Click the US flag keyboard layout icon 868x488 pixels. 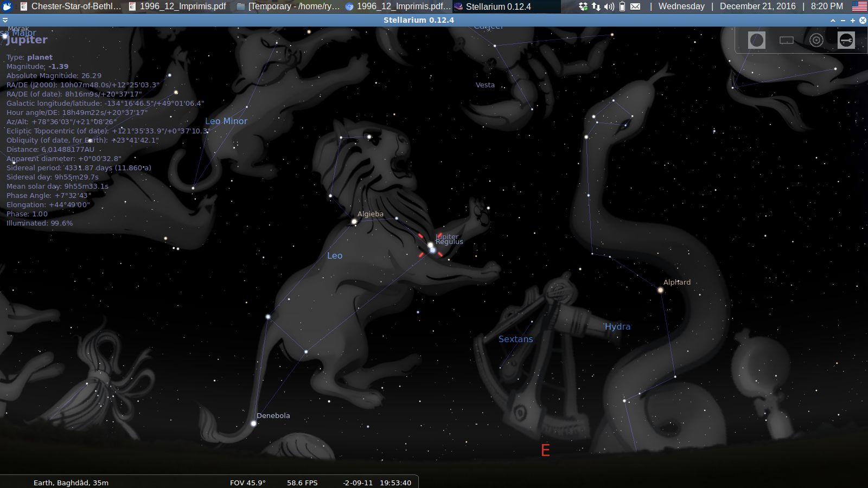[x=859, y=7]
